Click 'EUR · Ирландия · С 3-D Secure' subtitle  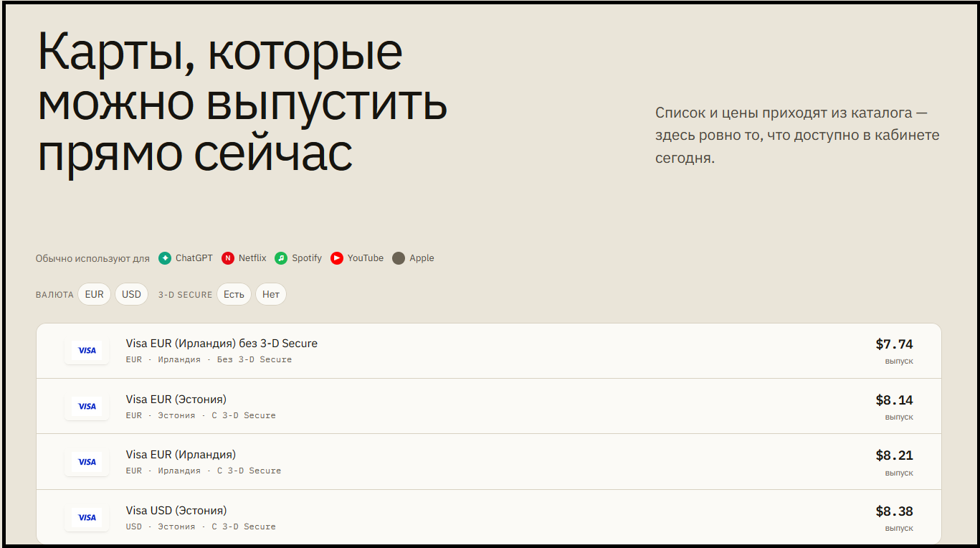click(x=204, y=471)
